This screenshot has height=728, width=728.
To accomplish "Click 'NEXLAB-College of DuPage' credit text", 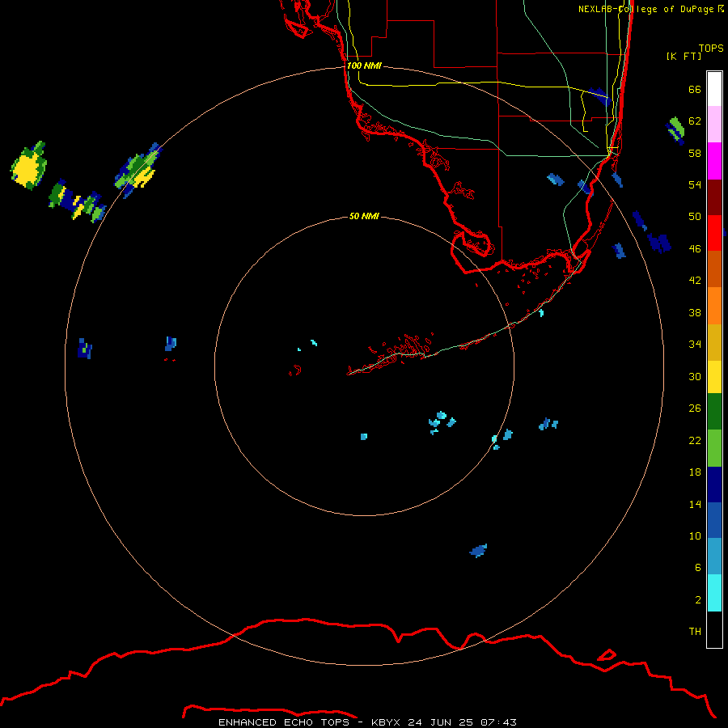I will coord(645,9).
